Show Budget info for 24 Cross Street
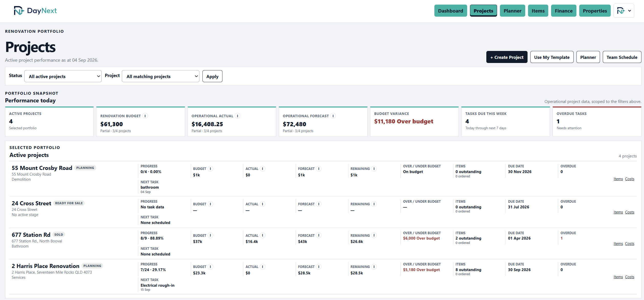Viewport: 644px width, 300px height. (210, 204)
